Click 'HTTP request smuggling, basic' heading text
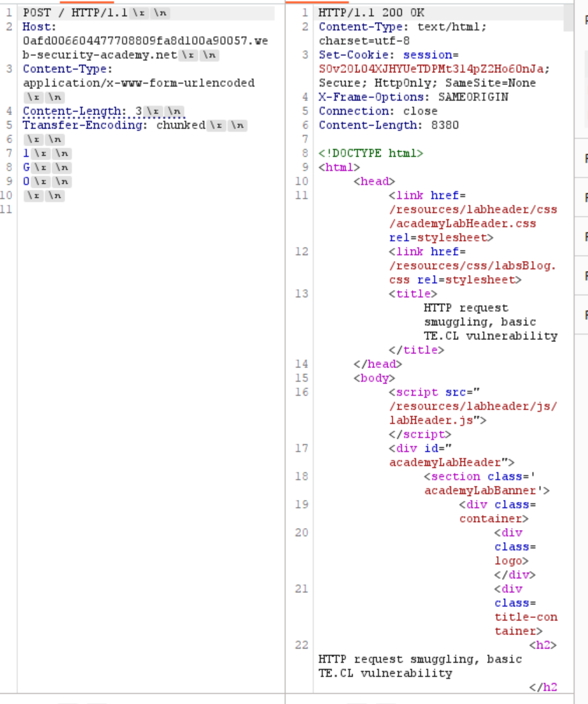Viewport: 588px width, 704px height. pyautogui.click(x=420, y=659)
